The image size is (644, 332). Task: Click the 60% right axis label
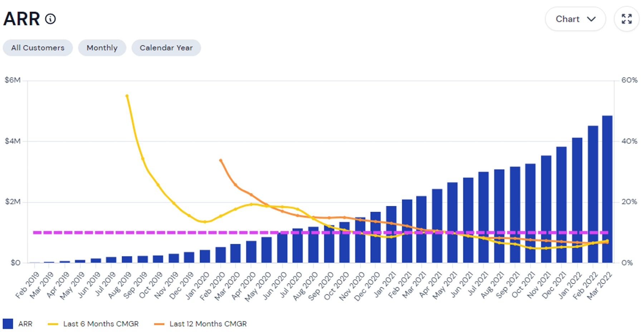point(629,80)
